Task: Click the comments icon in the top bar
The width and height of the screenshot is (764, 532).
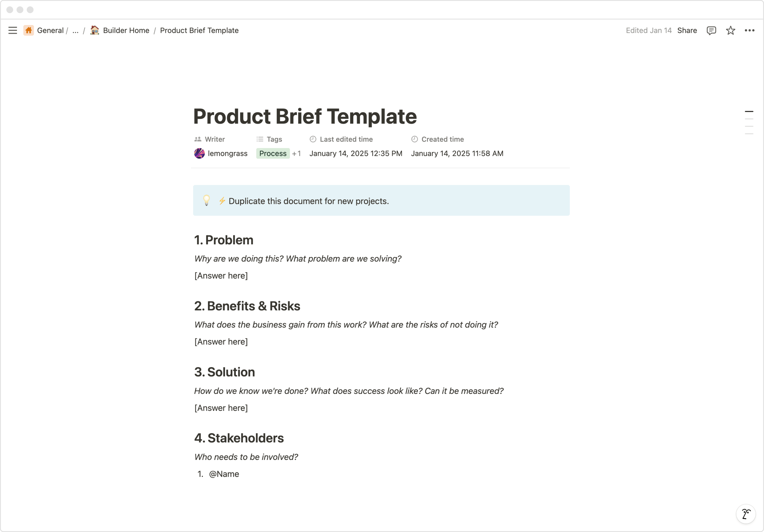Action: [711, 30]
